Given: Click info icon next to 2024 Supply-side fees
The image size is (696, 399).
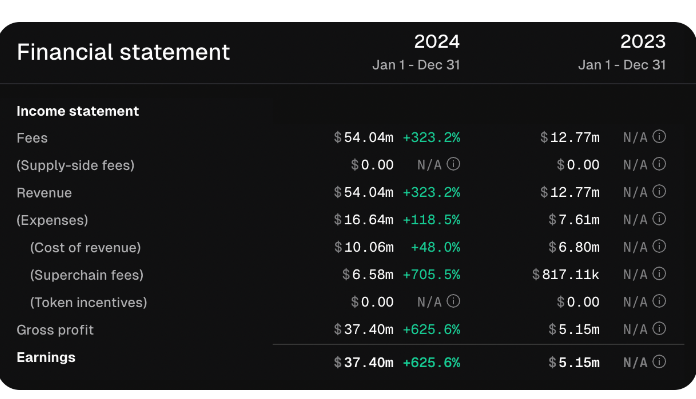Looking at the screenshot, I should [x=453, y=164].
